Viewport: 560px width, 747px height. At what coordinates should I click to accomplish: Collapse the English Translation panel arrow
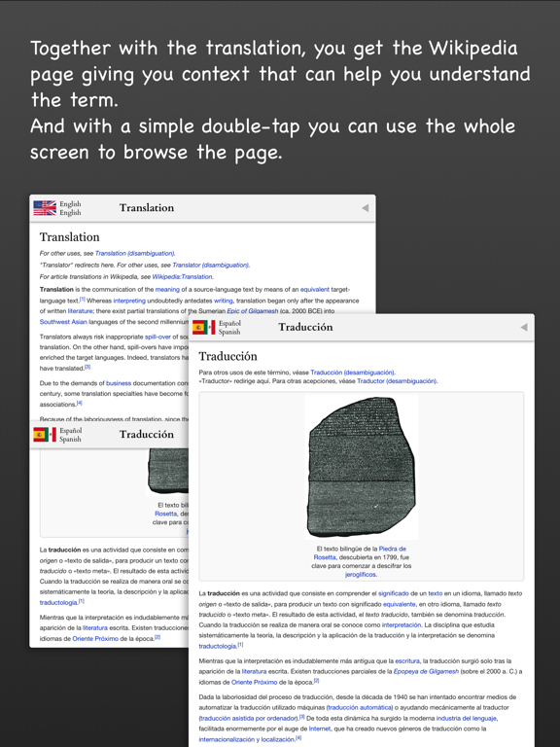(x=366, y=208)
